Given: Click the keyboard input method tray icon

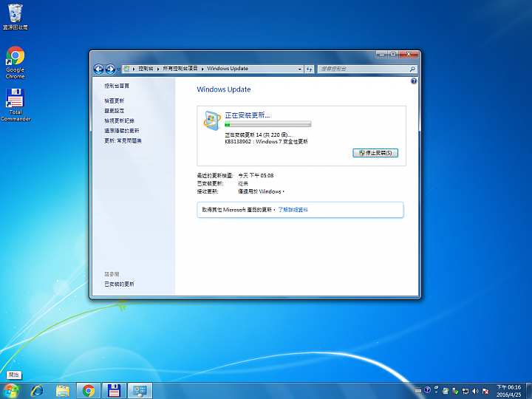Looking at the screenshot, I should pos(418,391).
